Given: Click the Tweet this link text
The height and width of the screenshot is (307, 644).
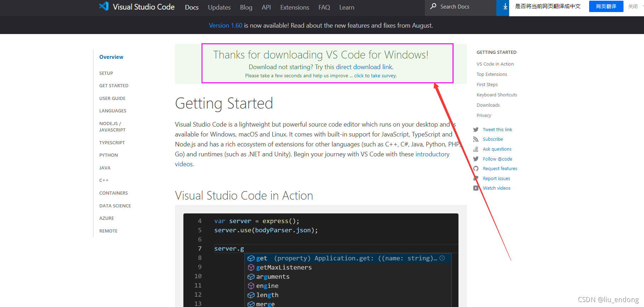Looking at the screenshot, I should (x=497, y=130).
